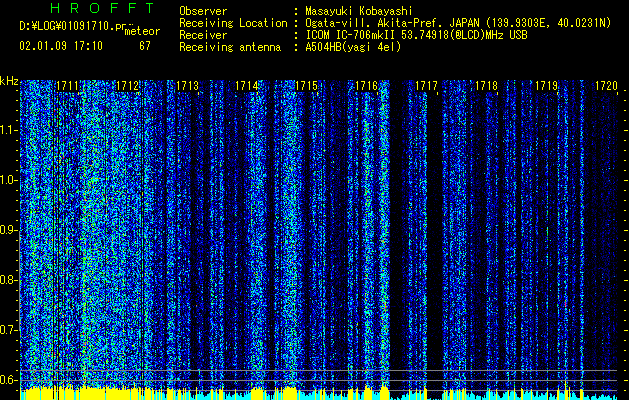This screenshot has width=629, height=400.
Task: Click the Receiving antenna field label
Action: [x=230, y=47]
